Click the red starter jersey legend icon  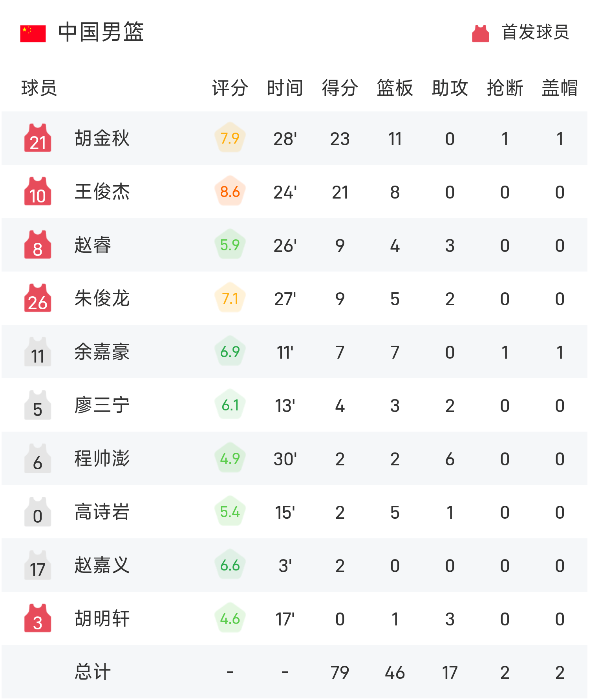click(x=480, y=33)
